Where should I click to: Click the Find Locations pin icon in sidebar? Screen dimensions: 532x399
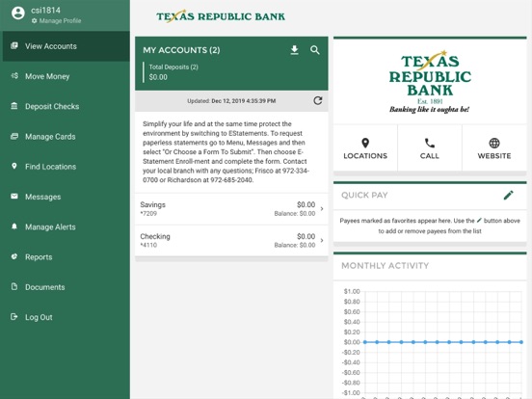pyautogui.click(x=14, y=166)
